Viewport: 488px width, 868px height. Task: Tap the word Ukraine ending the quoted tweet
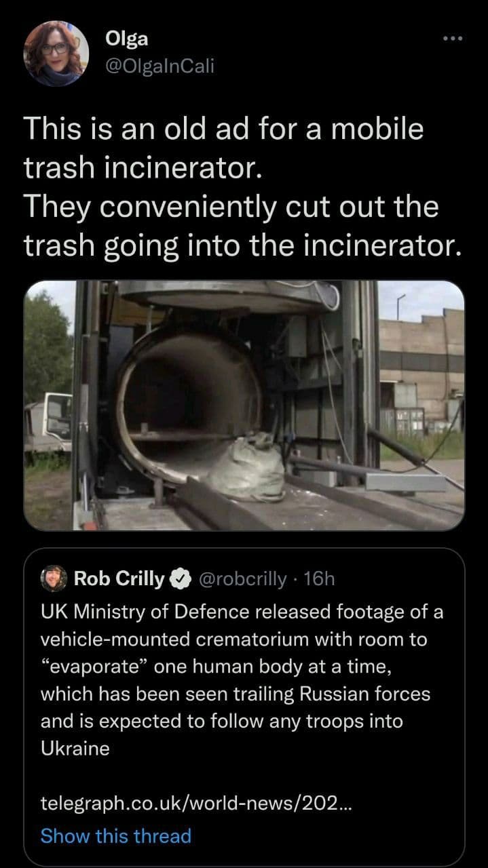tap(75, 749)
